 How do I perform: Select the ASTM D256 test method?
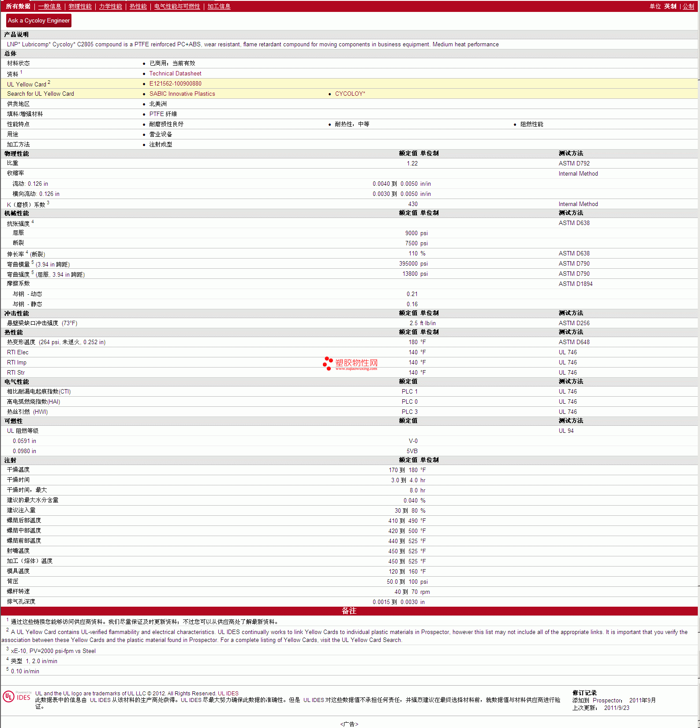[574, 323]
